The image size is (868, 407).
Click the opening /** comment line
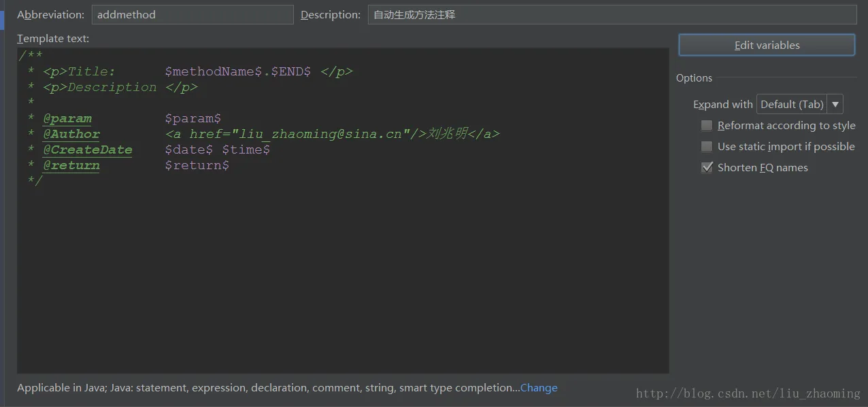[31, 56]
